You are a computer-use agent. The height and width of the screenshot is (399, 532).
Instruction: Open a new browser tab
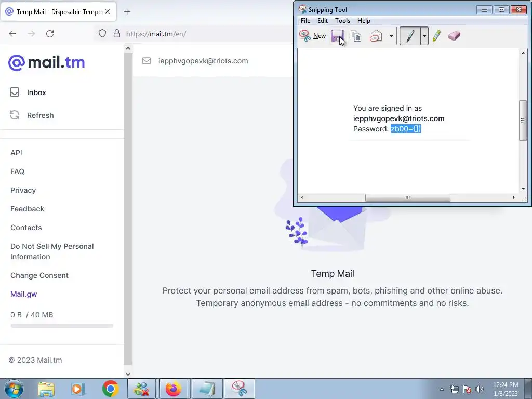(x=127, y=12)
